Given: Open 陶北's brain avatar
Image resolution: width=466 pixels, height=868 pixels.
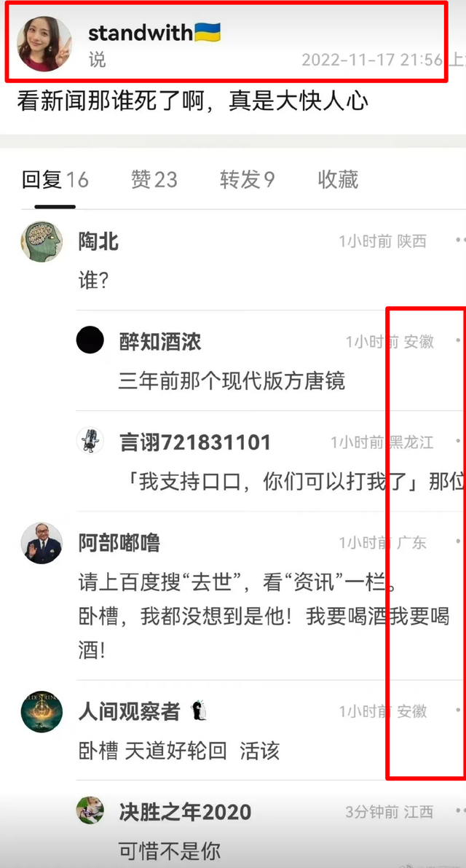Looking at the screenshot, I should click(x=42, y=241).
